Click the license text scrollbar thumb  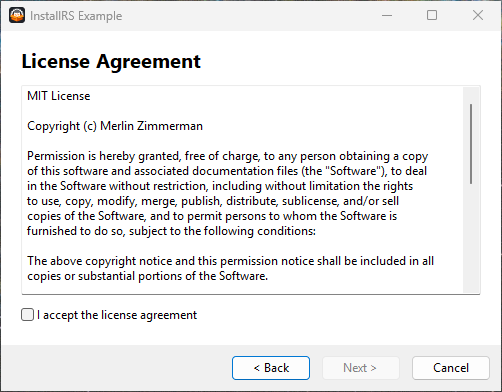[471, 144]
